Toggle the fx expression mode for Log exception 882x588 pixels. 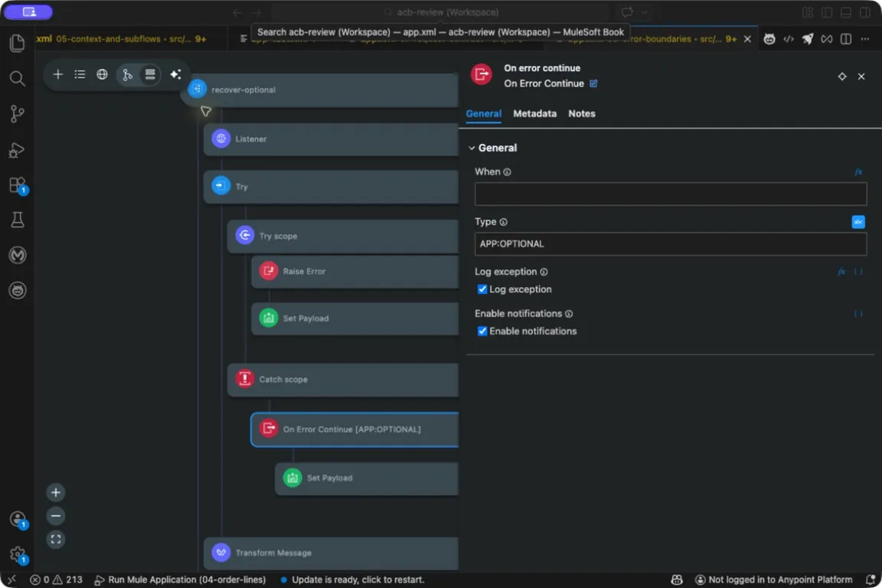click(841, 272)
